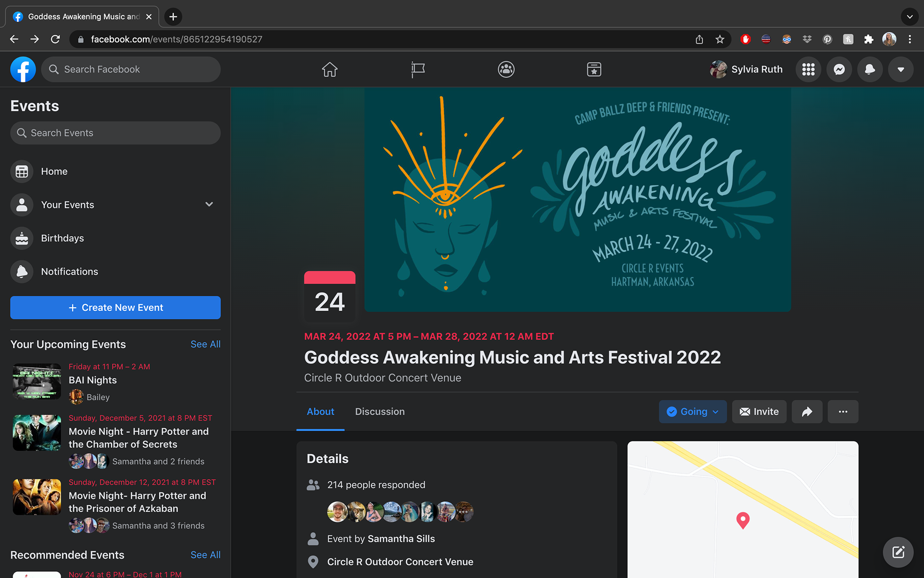
Task: Share the event using arrow button
Action: point(807,412)
